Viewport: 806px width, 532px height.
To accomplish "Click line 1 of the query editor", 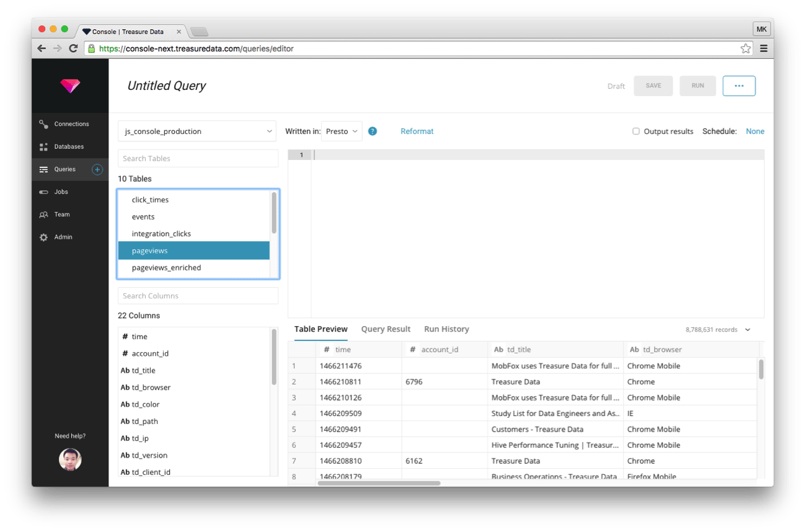I will [538, 155].
